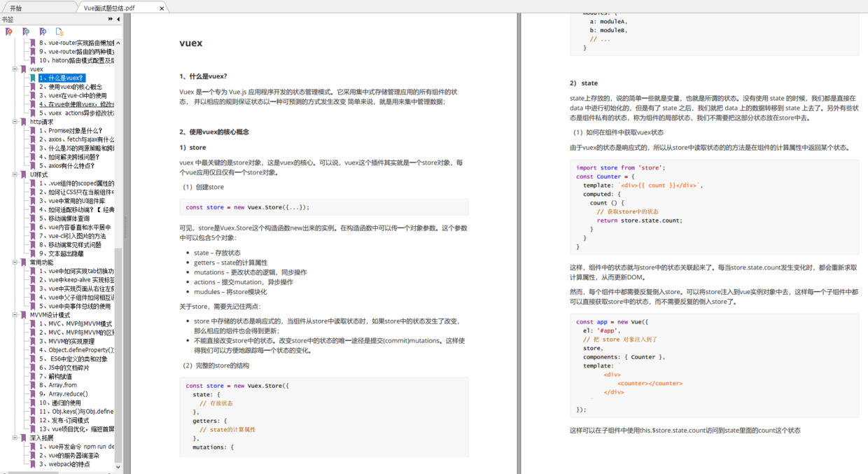This screenshot has width=868, height=474.
Task: Click the code line const store = new Vuex.Store({...});
Action: click(247, 207)
